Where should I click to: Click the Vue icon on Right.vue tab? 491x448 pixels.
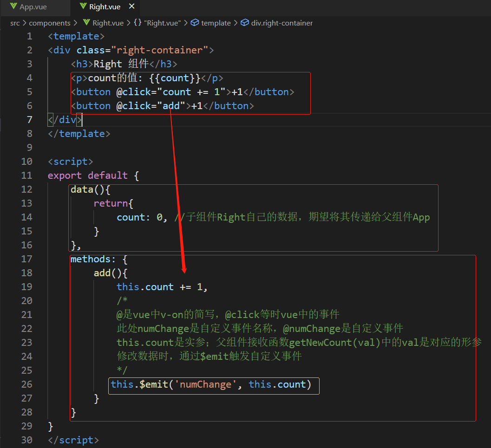pyautogui.click(x=83, y=6)
